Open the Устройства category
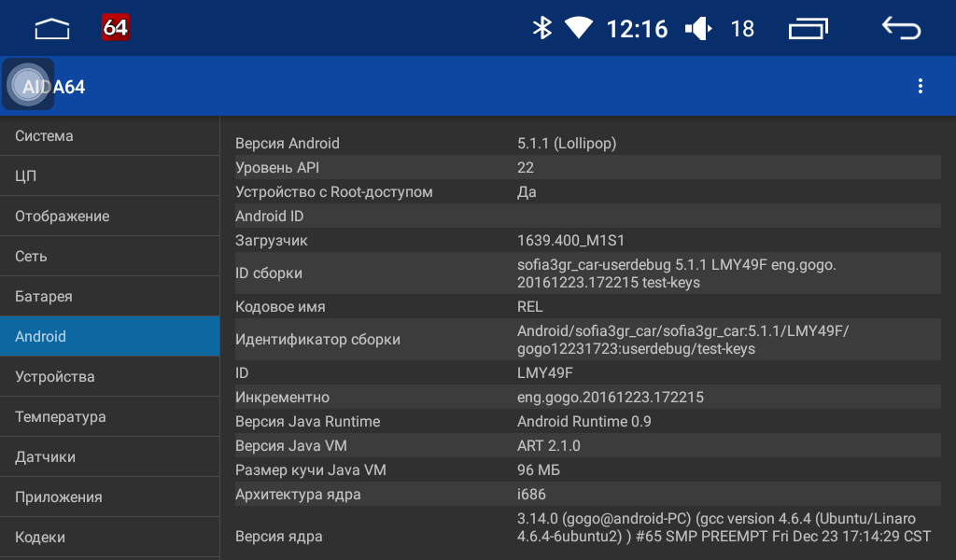 [109, 377]
